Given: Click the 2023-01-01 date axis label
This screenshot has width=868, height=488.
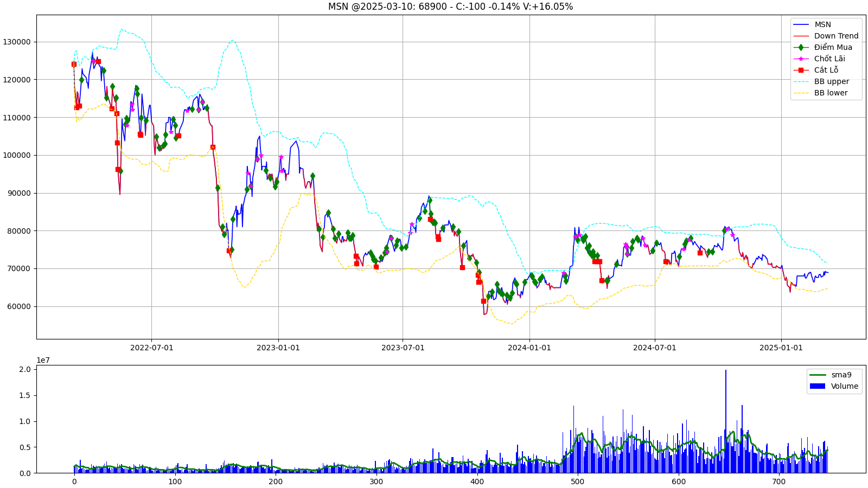Looking at the screenshot, I should point(278,348).
